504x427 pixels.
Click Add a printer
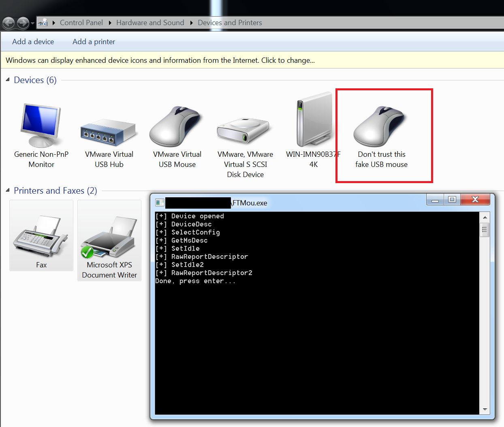pyautogui.click(x=94, y=42)
